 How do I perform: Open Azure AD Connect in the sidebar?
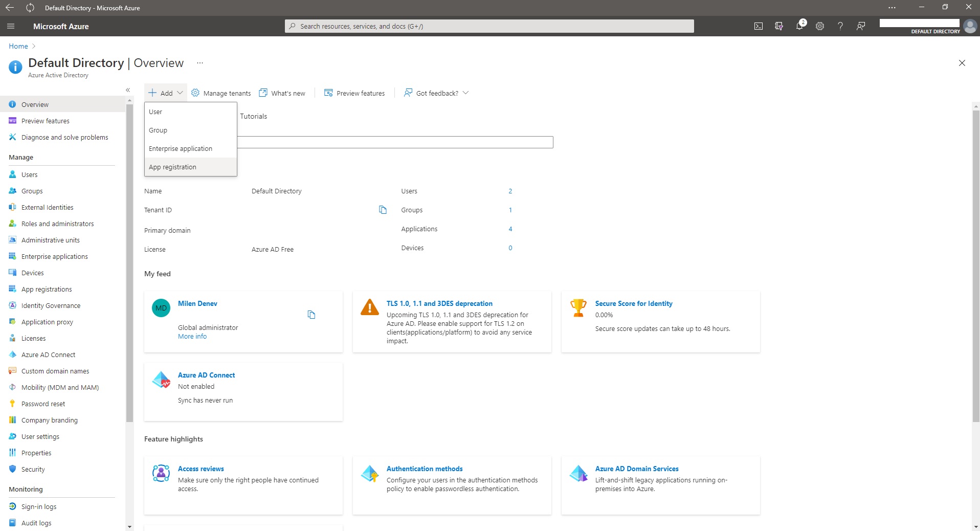[x=48, y=354]
